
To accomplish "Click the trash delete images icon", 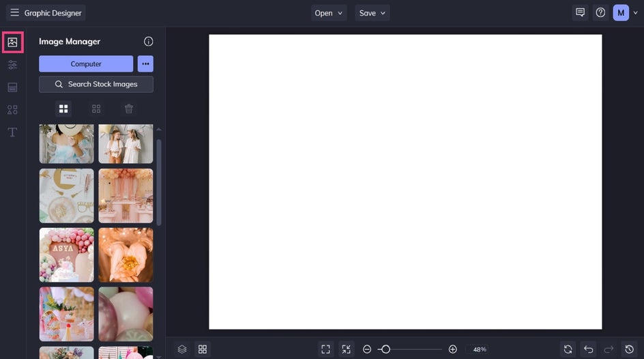I will pos(129,109).
